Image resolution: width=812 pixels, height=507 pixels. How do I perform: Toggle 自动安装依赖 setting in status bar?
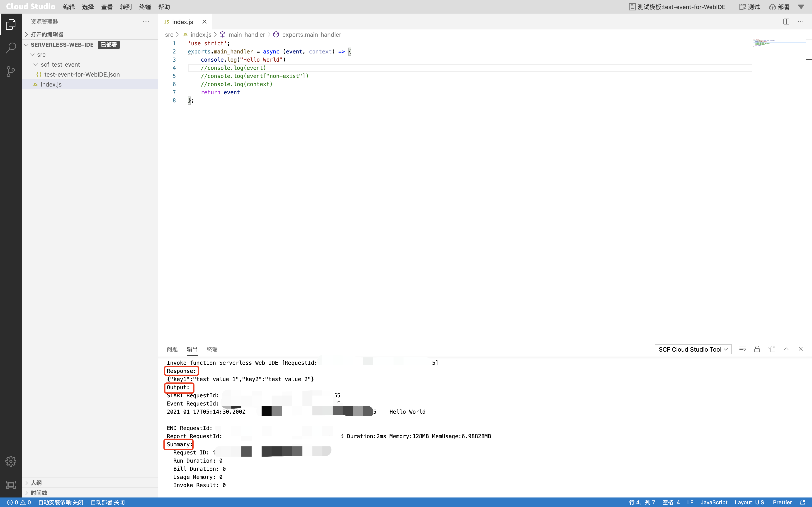click(61, 502)
